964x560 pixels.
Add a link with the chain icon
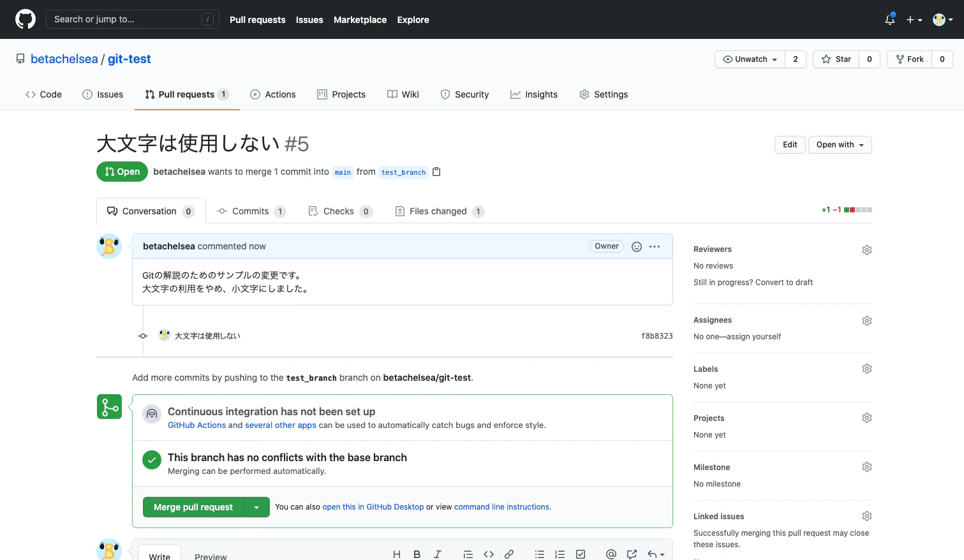[x=509, y=554]
